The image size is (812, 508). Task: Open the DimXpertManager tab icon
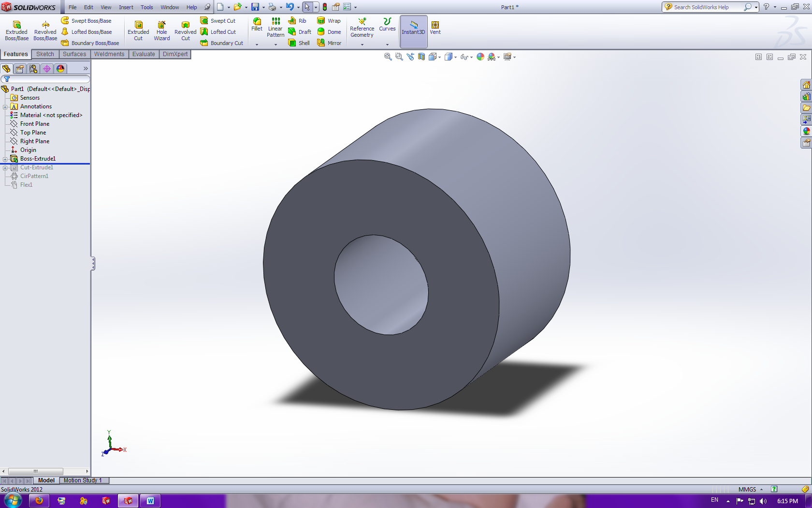pyautogui.click(x=47, y=69)
